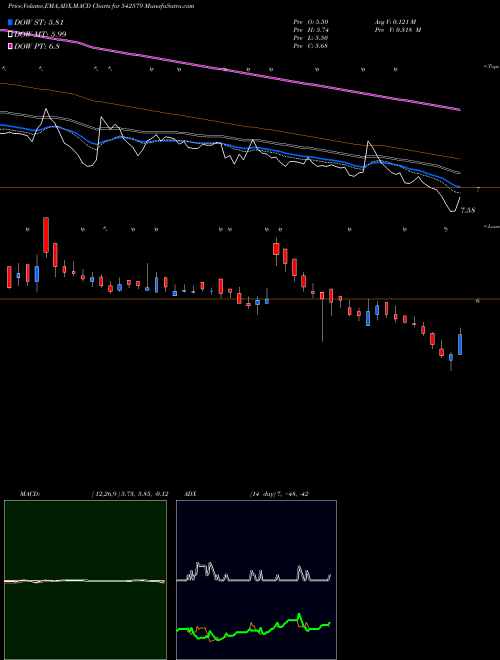Click the 'ADX' panel label
500x660 pixels.
190,494
